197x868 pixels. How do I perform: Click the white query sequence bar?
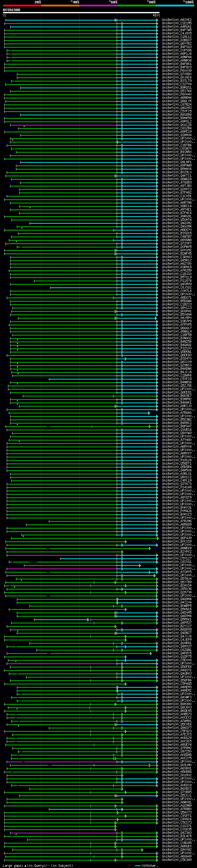81,13
